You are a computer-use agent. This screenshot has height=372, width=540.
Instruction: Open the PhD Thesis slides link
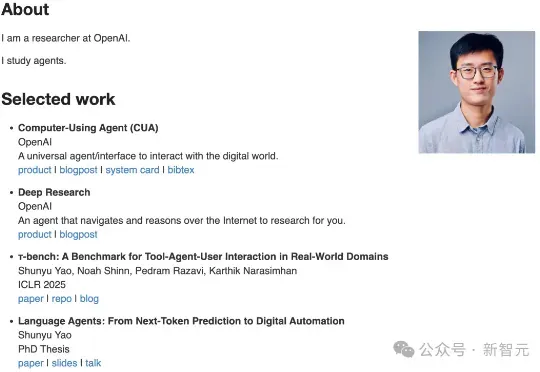64,363
